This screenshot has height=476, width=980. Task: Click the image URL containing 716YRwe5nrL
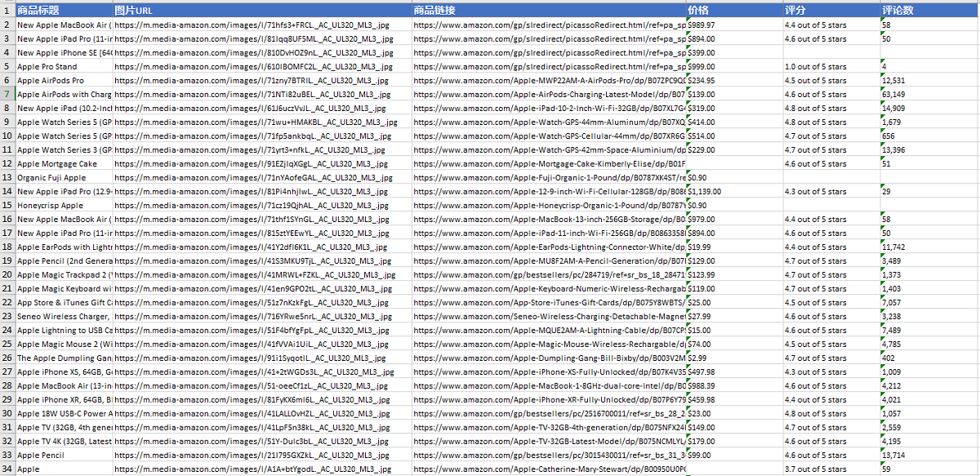(x=262, y=317)
